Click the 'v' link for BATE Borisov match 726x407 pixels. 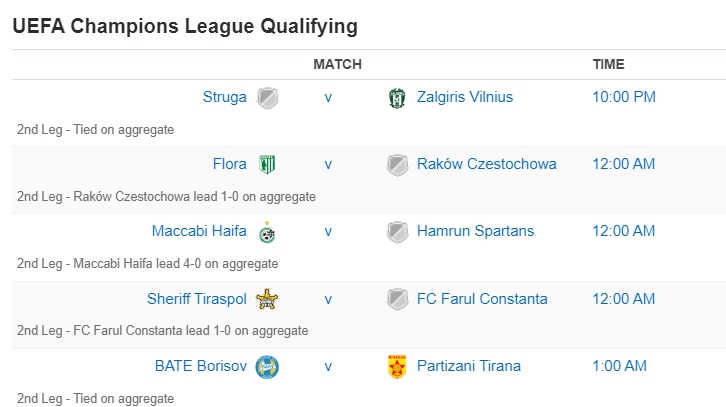328,365
